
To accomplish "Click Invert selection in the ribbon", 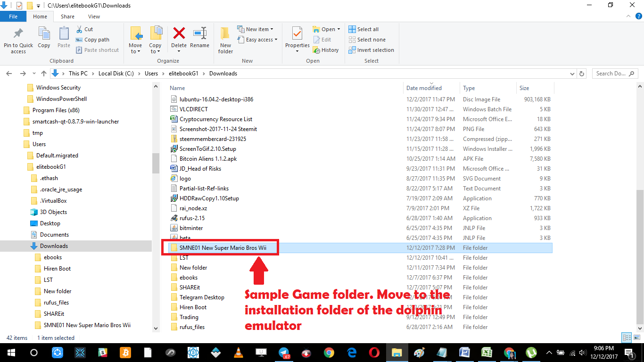I will point(371,50).
